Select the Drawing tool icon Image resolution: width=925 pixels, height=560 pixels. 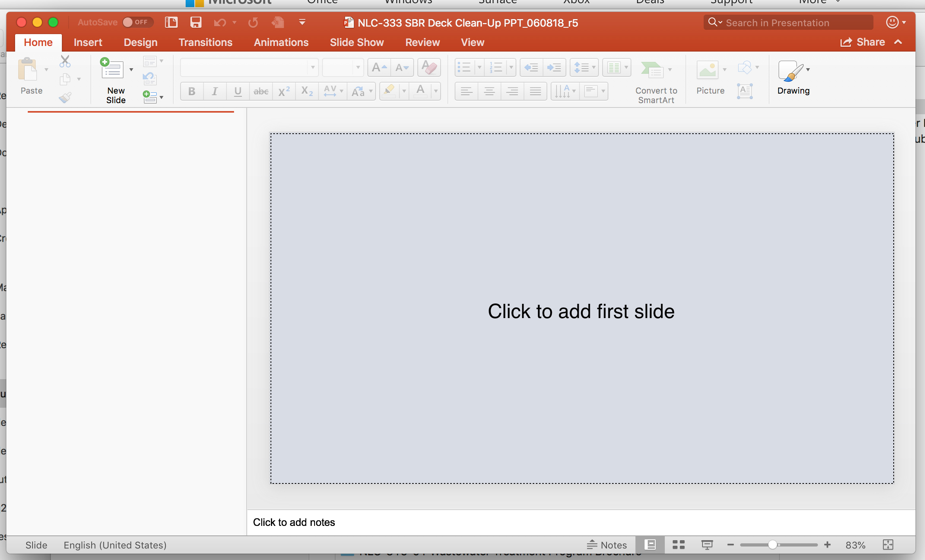[x=790, y=71]
